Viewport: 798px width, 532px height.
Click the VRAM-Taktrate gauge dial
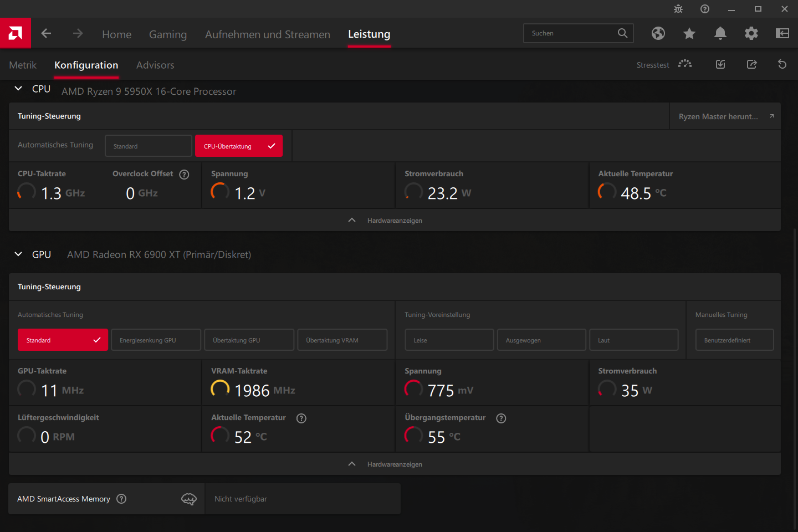(x=220, y=389)
